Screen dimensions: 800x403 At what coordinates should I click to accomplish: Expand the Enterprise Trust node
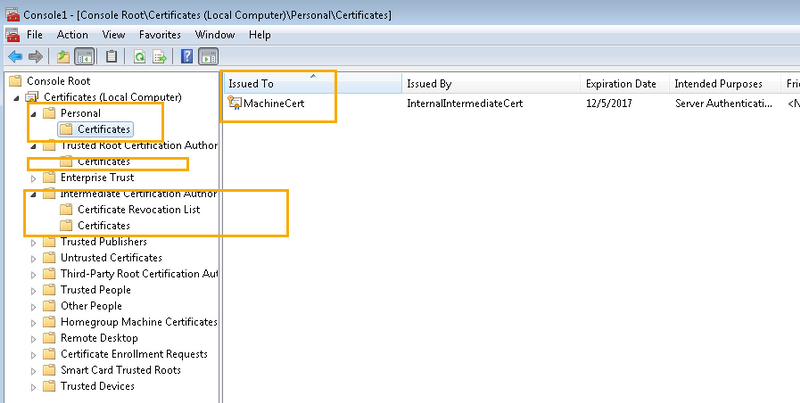point(34,178)
